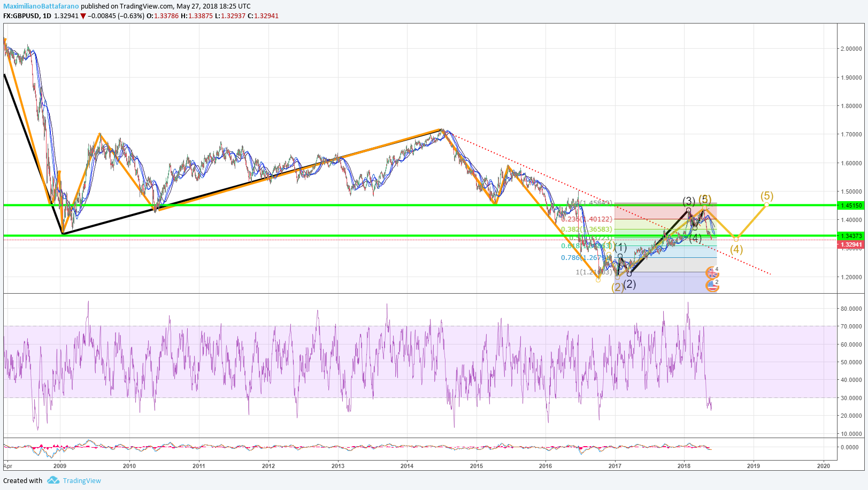Click the −0.00845 (−0.63%) change value
This screenshot has height=490, width=868.
point(116,16)
